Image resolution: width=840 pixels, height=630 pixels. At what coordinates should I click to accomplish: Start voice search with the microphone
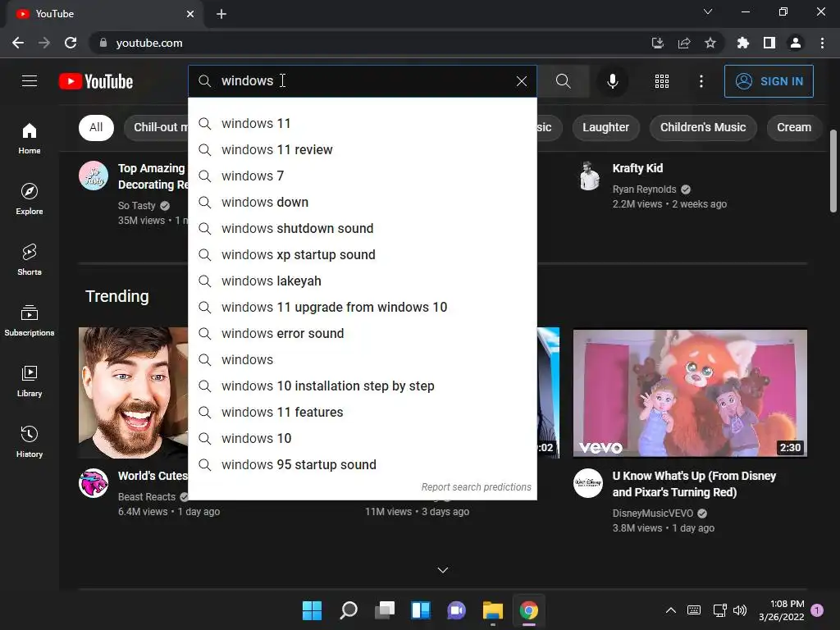[612, 81]
